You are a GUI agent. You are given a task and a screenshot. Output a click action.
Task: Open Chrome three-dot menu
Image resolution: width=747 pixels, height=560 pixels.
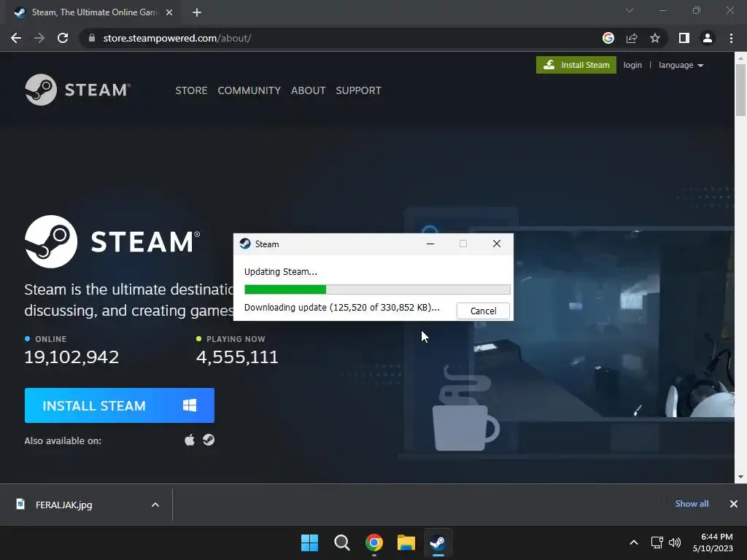731,38
